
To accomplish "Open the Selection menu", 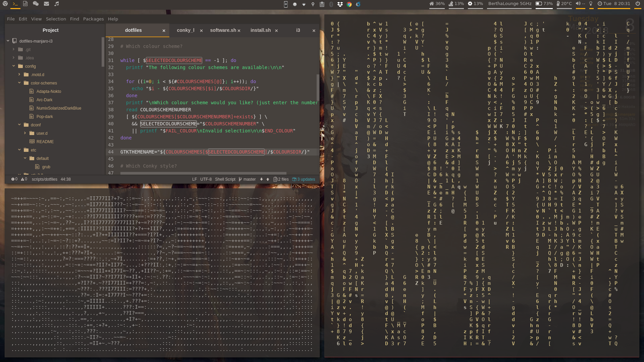I will (x=56, y=19).
